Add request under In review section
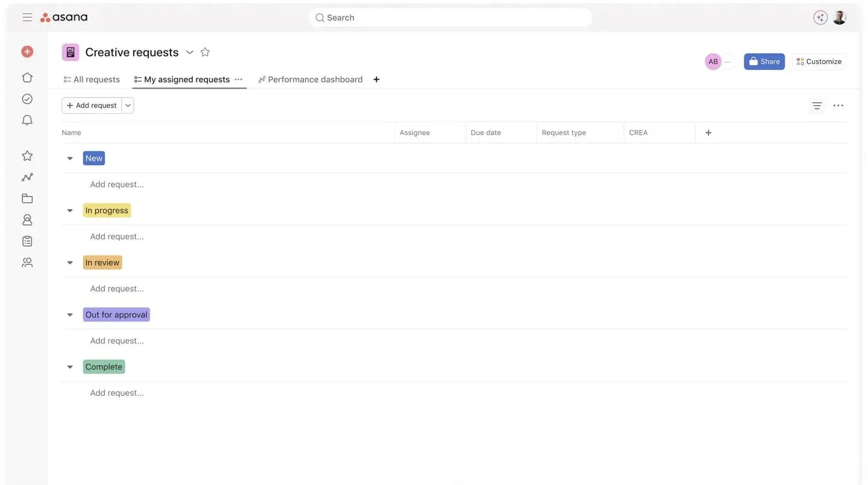868x485 pixels. (117, 289)
